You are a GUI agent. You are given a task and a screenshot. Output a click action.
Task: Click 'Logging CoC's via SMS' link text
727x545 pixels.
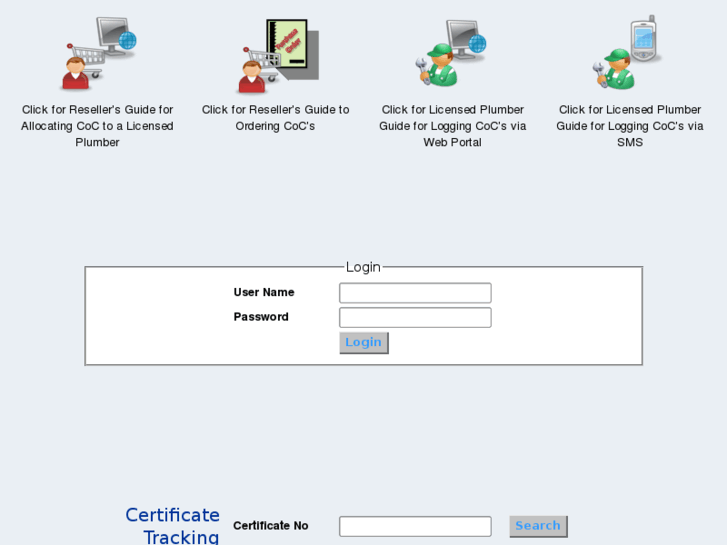click(630, 126)
